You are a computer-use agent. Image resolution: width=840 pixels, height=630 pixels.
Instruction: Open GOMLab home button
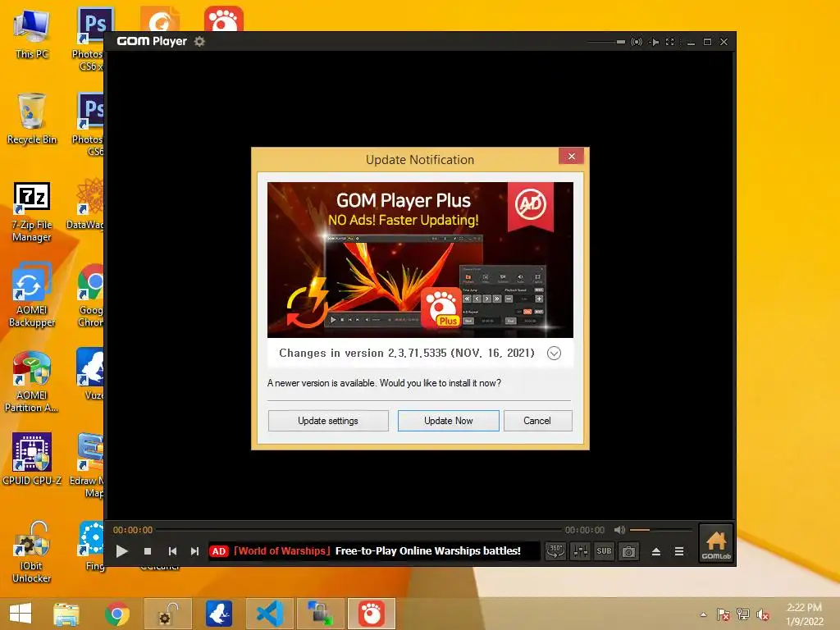point(716,543)
